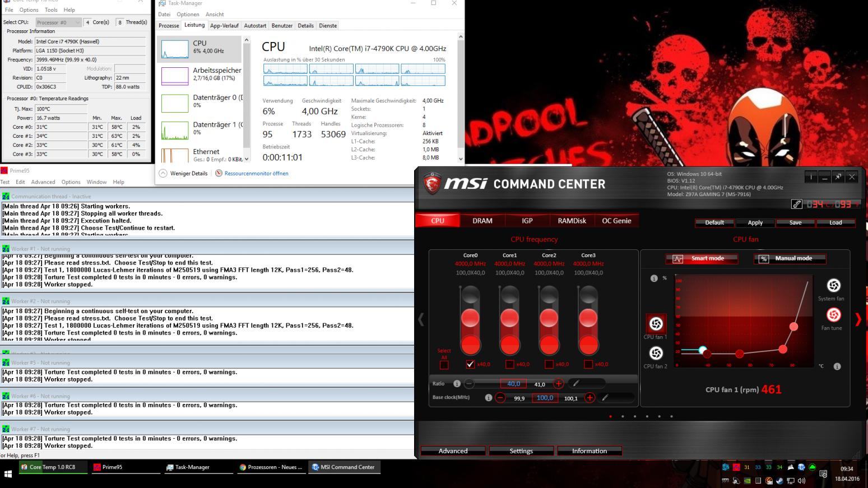
Task: Click the Load profile button
Action: [835, 222]
